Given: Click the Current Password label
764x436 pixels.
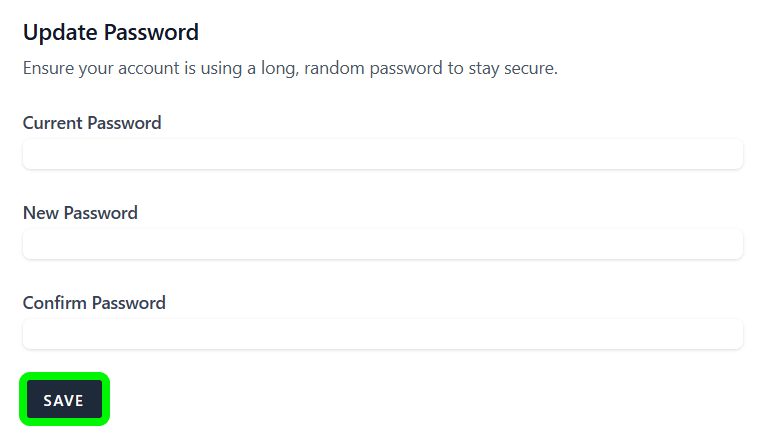Looking at the screenshot, I should pos(92,123).
